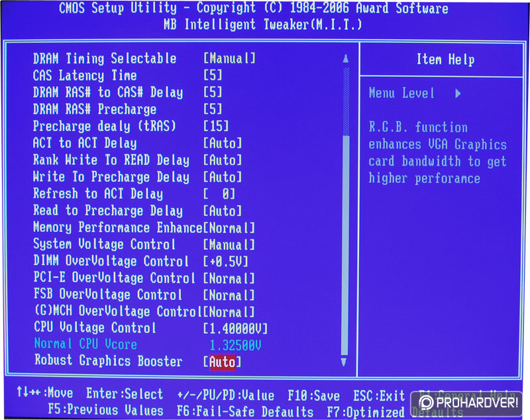Open the DRAM RAS# to CAS# Delay value
530x420 pixels.
(x=213, y=92)
